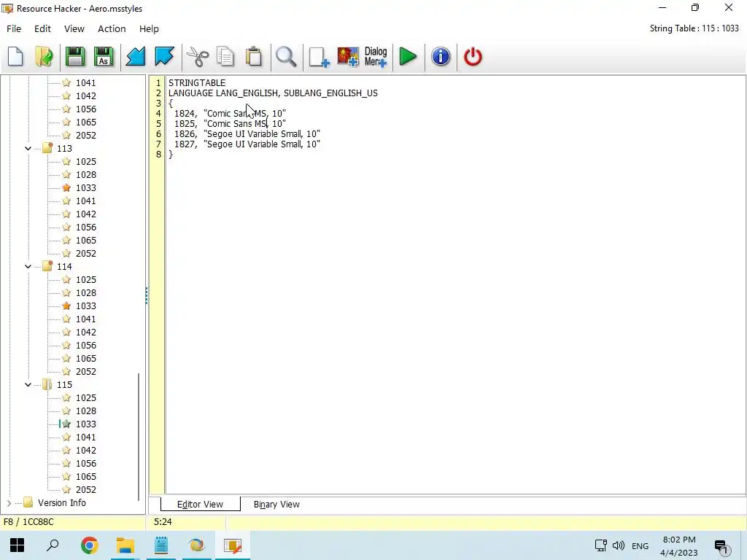Click the red power exit icon
747x560 pixels.
(473, 57)
